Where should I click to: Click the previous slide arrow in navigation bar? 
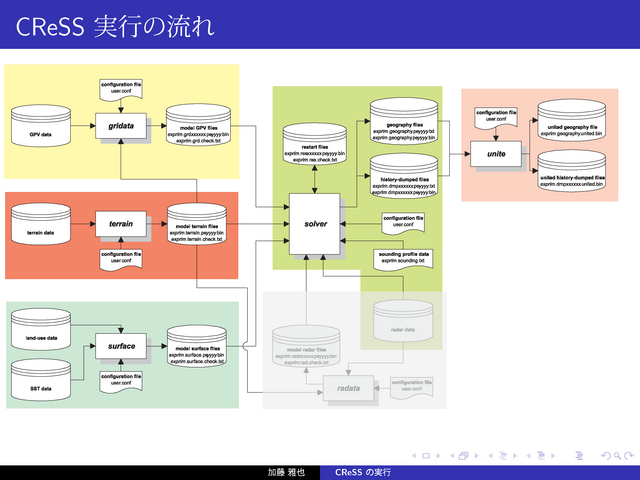tap(414, 456)
